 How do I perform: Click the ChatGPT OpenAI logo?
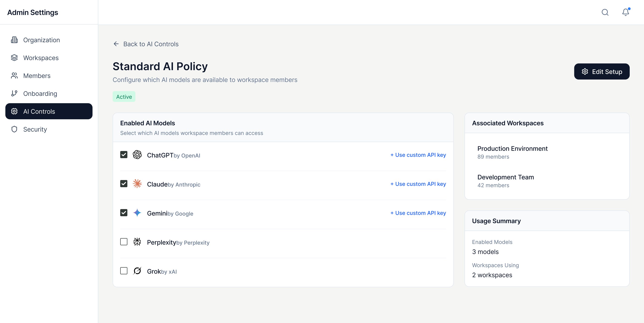(x=137, y=155)
